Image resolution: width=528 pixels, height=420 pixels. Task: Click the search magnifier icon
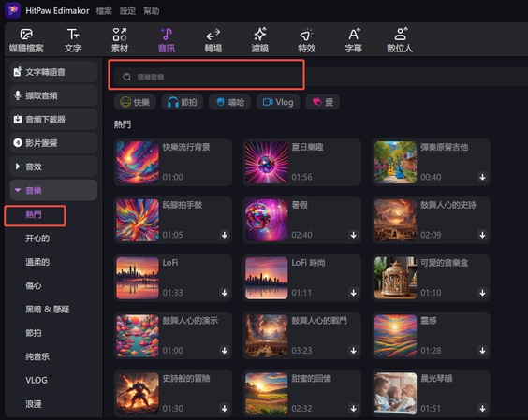pyautogui.click(x=127, y=77)
